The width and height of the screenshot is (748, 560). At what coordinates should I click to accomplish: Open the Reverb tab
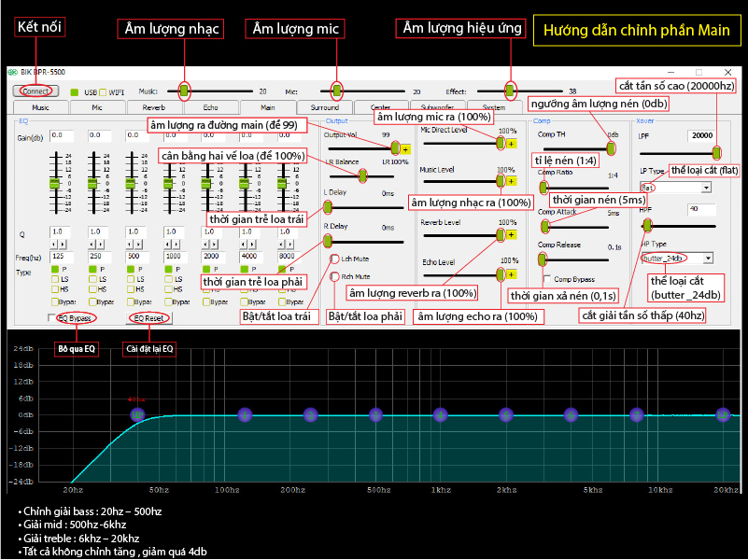pyautogui.click(x=154, y=107)
